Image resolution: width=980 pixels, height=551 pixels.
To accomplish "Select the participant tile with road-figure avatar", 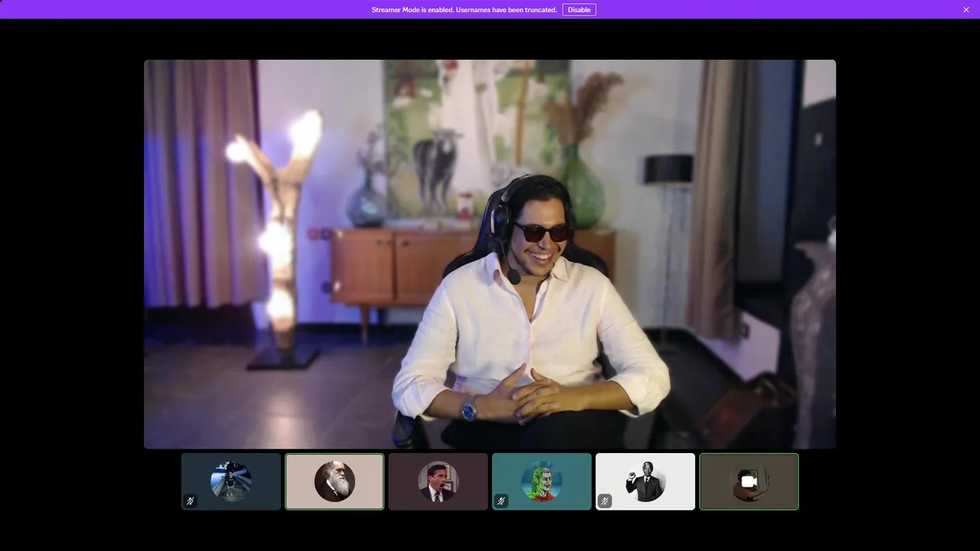I will [x=231, y=481].
